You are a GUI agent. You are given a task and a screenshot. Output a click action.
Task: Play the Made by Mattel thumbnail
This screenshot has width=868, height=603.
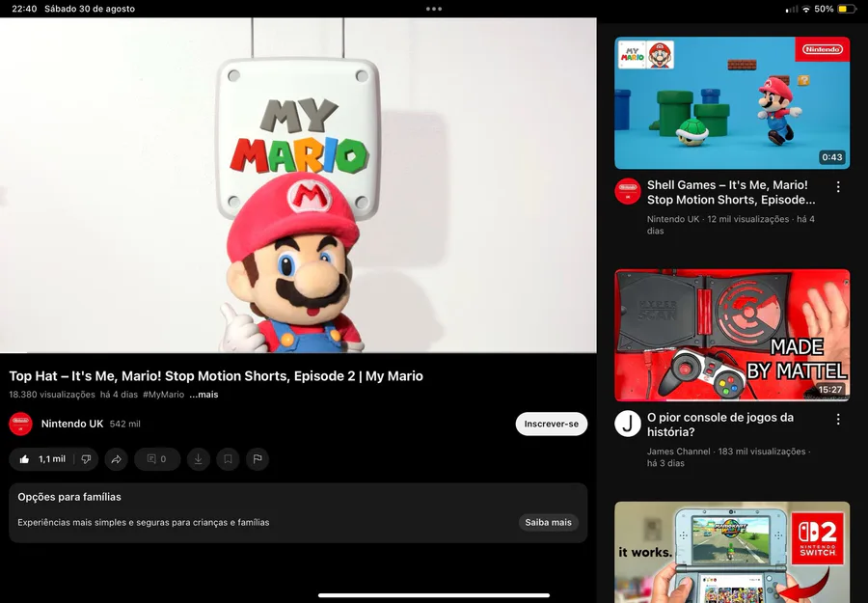732,335
